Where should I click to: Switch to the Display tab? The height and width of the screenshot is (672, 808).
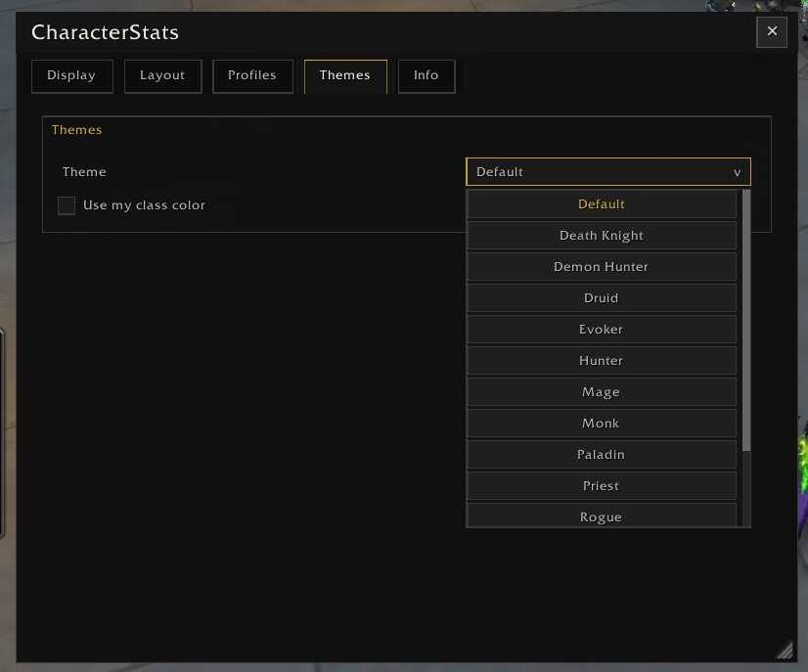71,76
